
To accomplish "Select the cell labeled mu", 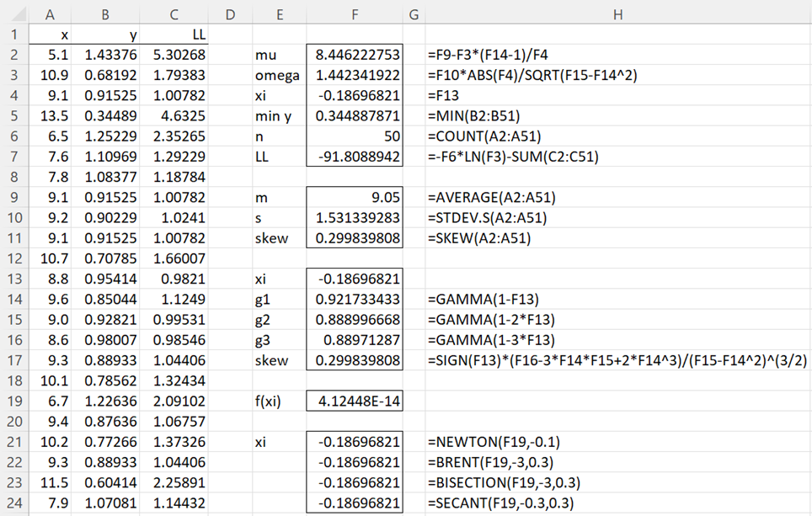I will (x=280, y=55).
